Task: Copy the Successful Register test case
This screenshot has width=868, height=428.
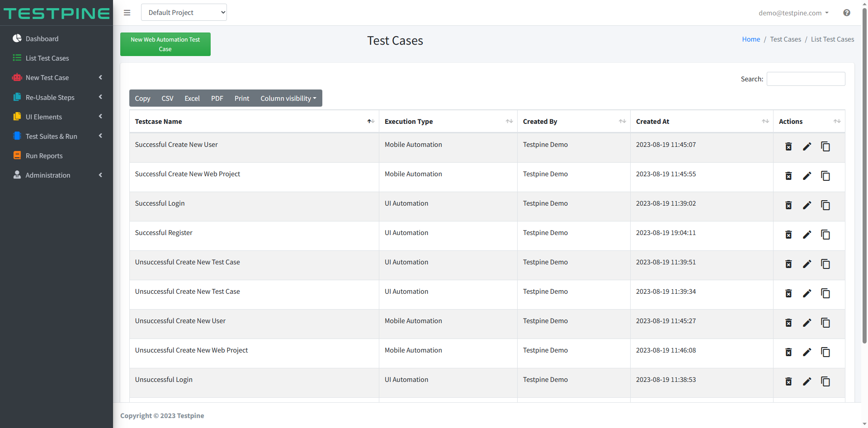Action: coord(826,235)
